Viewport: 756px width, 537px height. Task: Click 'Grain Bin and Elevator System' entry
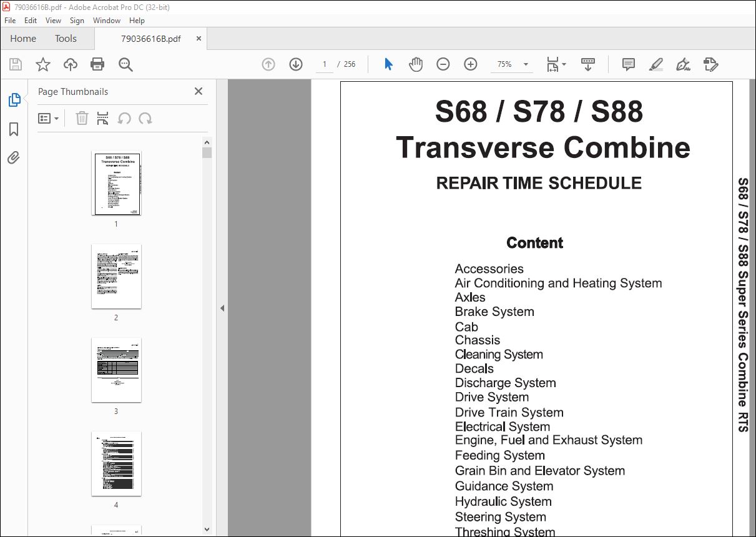click(539, 471)
